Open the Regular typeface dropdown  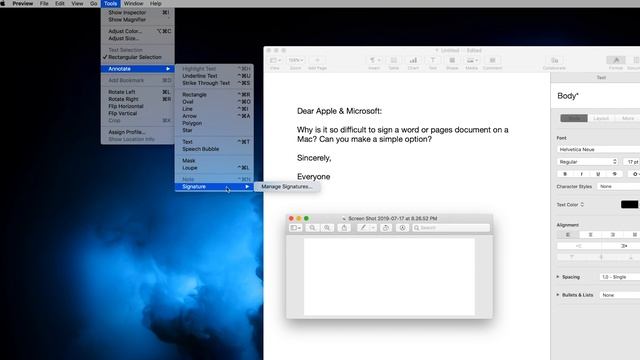point(588,162)
